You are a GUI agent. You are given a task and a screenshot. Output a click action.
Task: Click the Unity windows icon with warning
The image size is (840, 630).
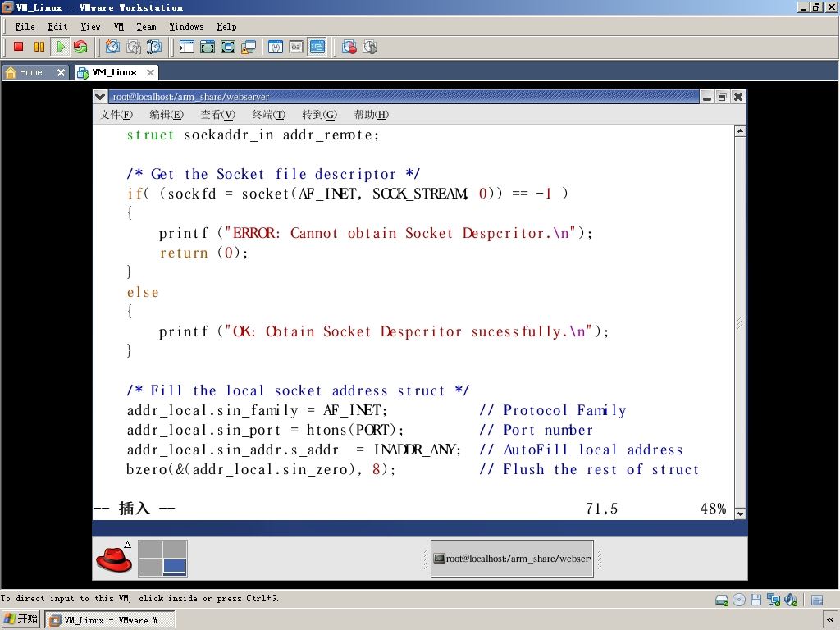click(x=249, y=47)
